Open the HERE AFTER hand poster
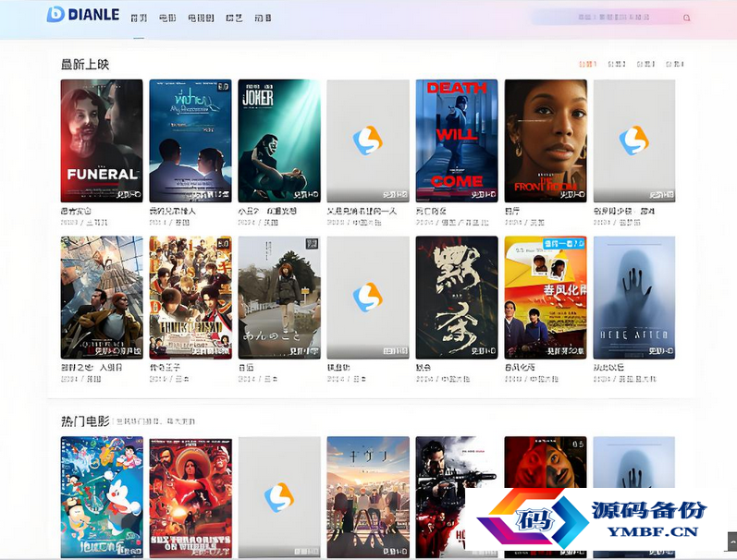Viewport: 737px width, 560px height. [634, 298]
